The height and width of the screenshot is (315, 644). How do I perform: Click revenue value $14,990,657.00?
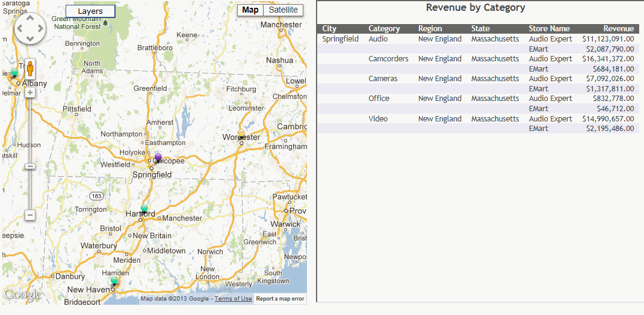coord(608,119)
